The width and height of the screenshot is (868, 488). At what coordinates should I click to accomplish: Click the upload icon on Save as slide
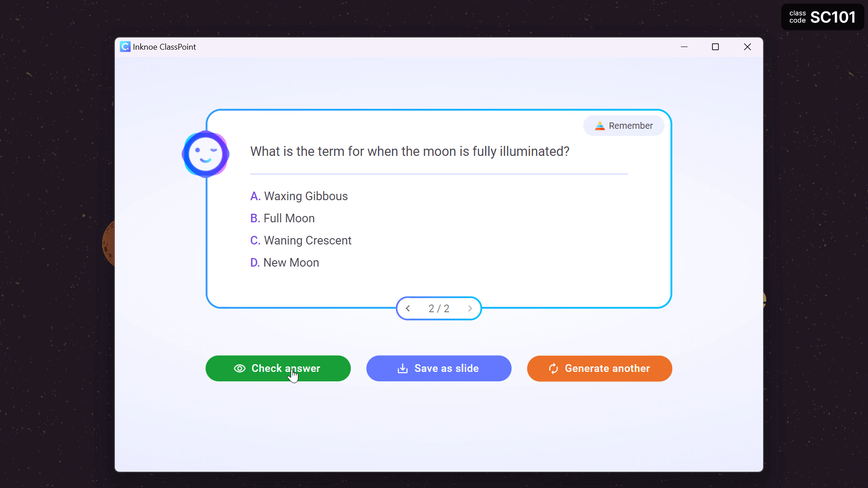[x=403, y=368]
